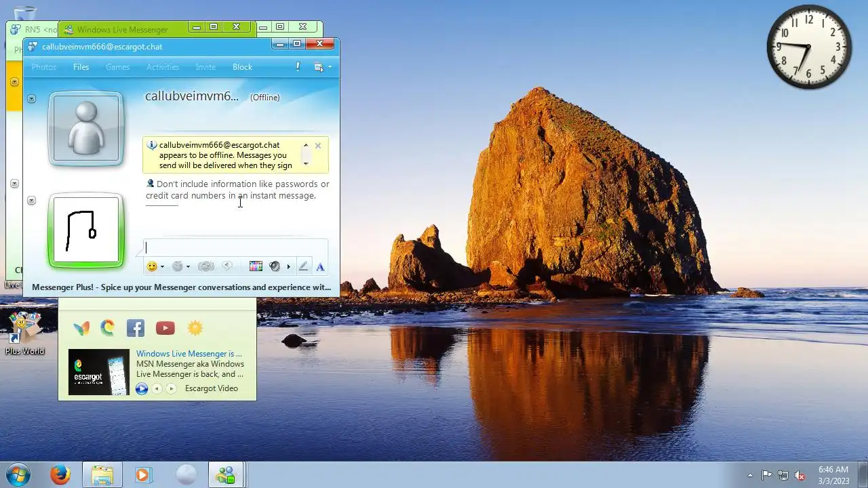Expand the yellow arrow in background window
The width and height of the screenshot is (868, 488).
pyautogui.click(x=14, y=82)
